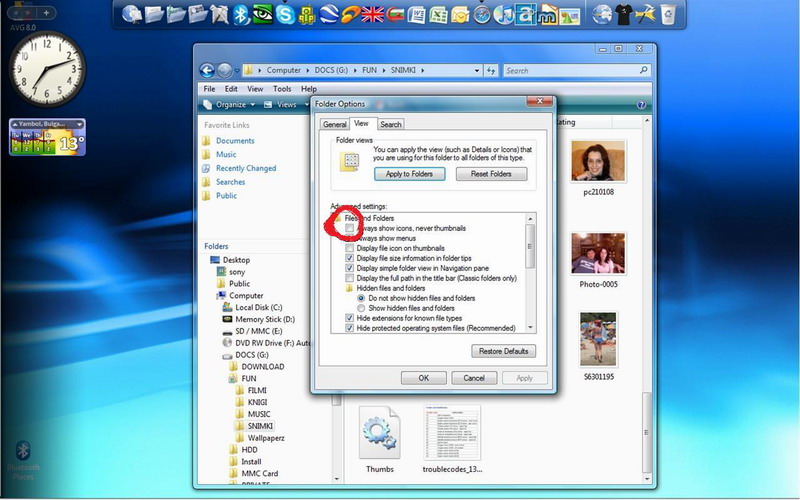Viewport: 800px width, 500px height.
Task: Expand the breadcrumb arrow after FUN
Action: coord(384,70)
